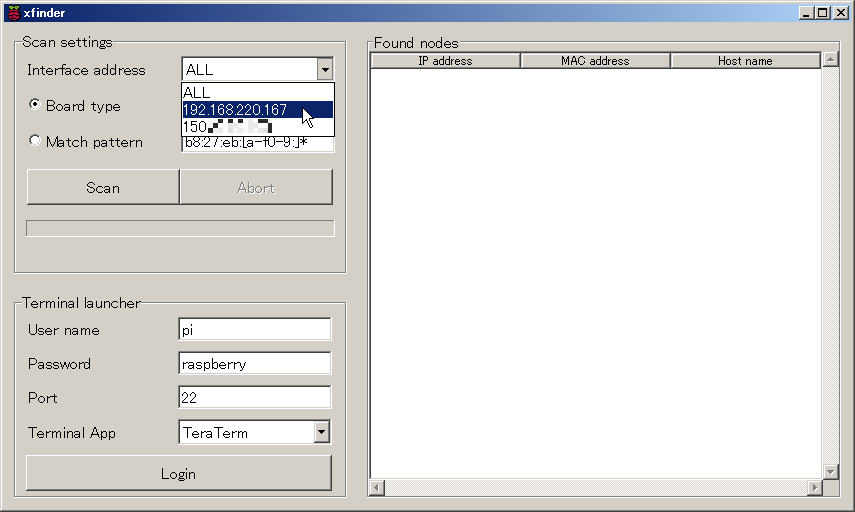Click into the Port field
Image resolution: width=855 pixels, height=512 pixels.
(x=255, y=397)
